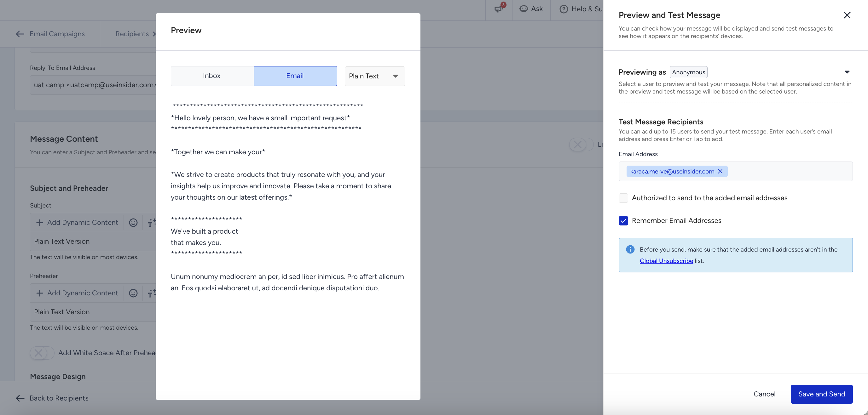
Task: Close the Preview and Test Message panel
Action: (847, 15)
